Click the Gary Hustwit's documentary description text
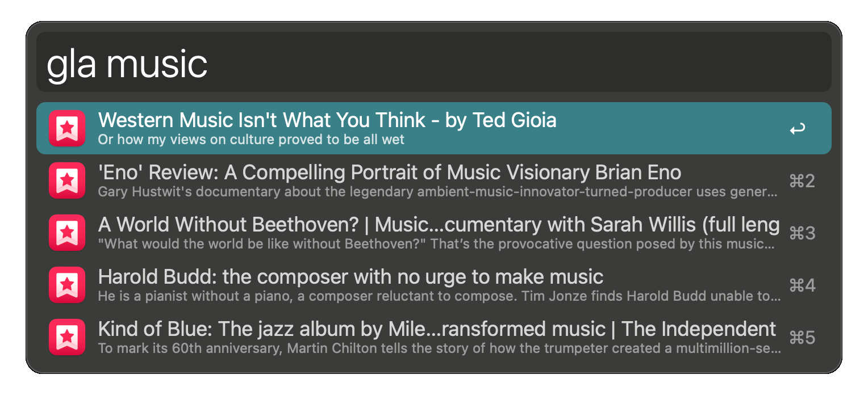This screenshot has height=404, width=868. [437, 192]
